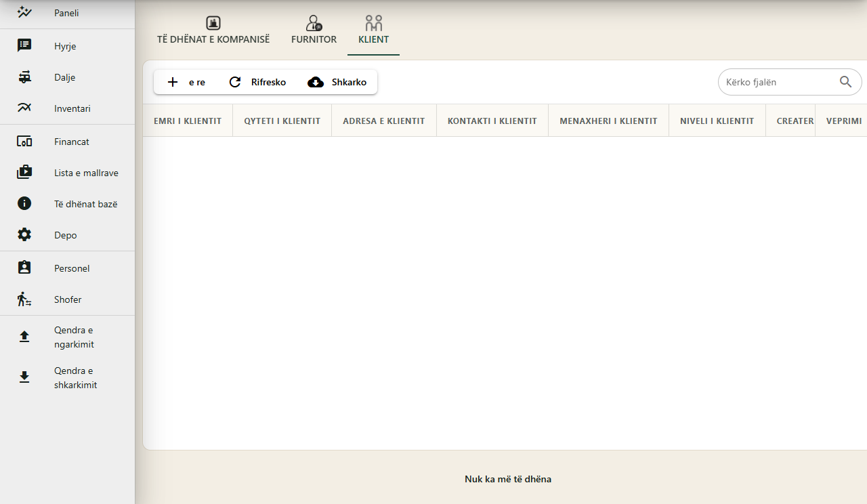Click the Shkarko button label
Image resolution: width=867 pixels, height=504 pixels.
pos(349,82)
